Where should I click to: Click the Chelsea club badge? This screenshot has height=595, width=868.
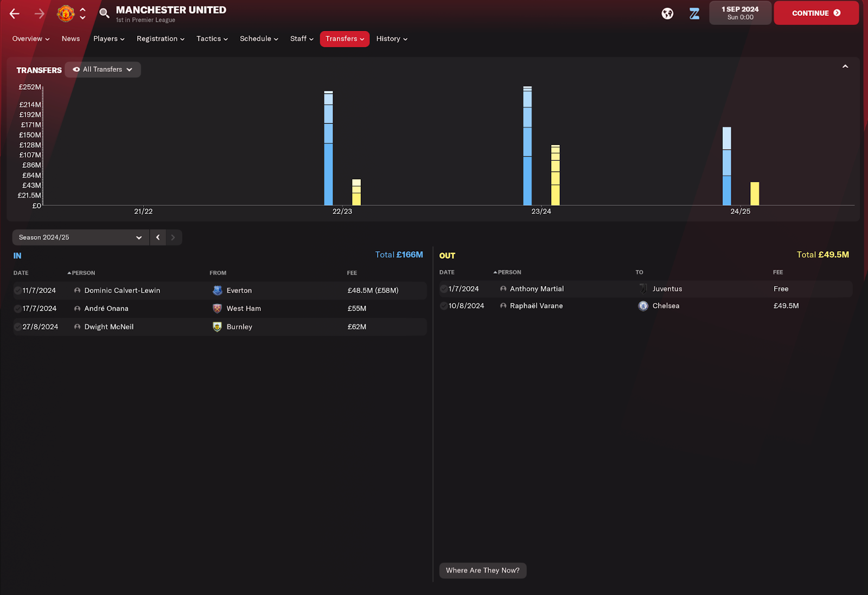pyautogui.click(x=643, y=306)
